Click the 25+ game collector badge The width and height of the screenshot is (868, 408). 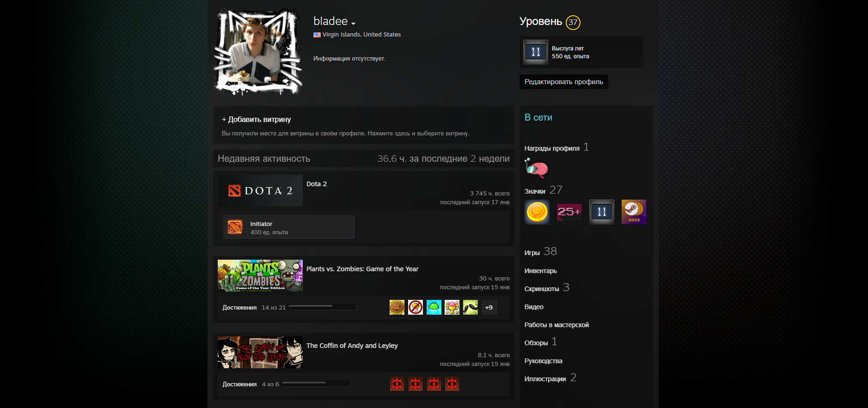pos(569,212)
